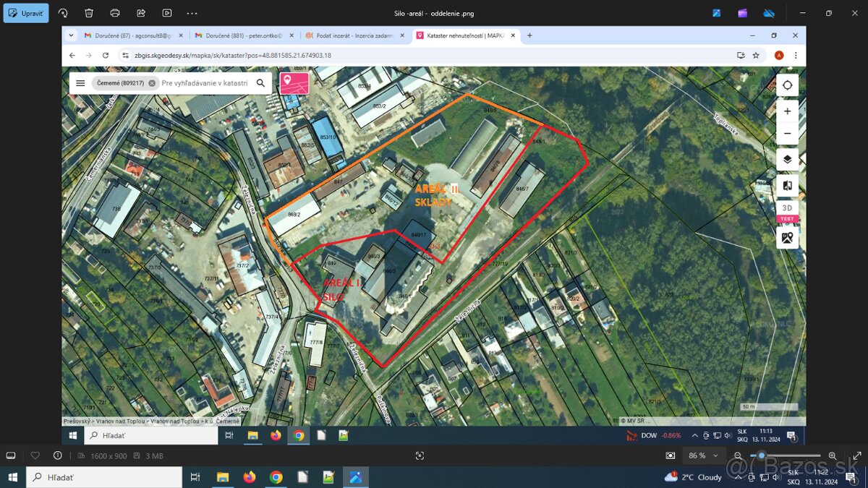Activate split-screen map comparison tool
Viewport: 868px width, 488px height.
(787, 185)
